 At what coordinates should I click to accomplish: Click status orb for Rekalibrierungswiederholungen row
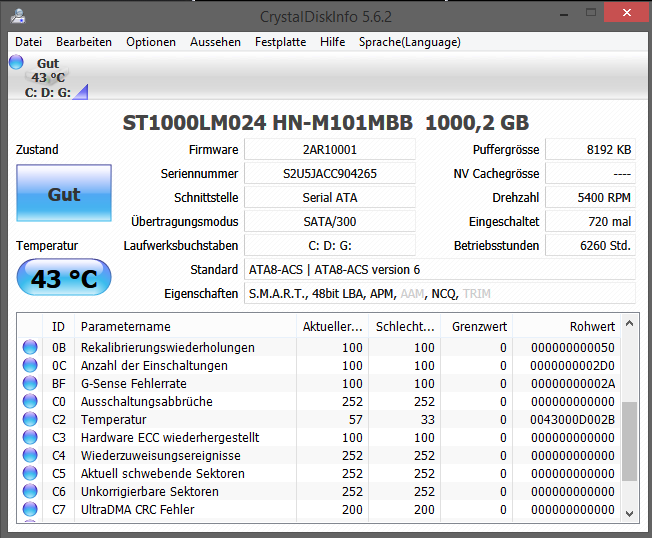[30, 347]
